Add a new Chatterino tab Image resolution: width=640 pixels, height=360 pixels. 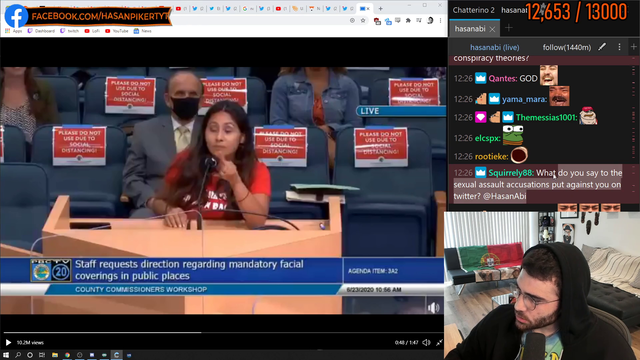pos(509,28)
